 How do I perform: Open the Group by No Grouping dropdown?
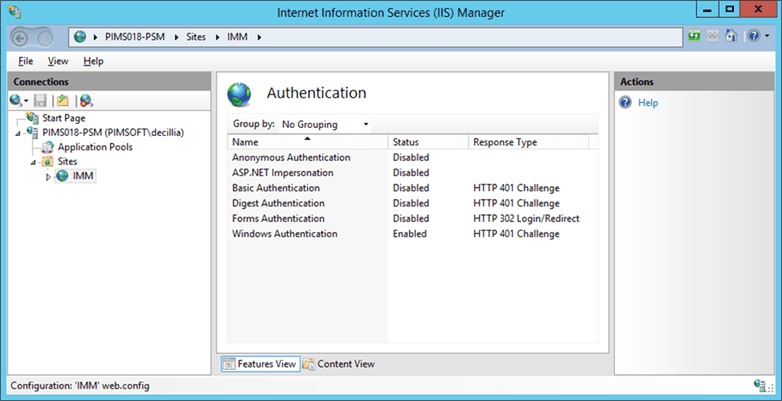tap(325, 124)
